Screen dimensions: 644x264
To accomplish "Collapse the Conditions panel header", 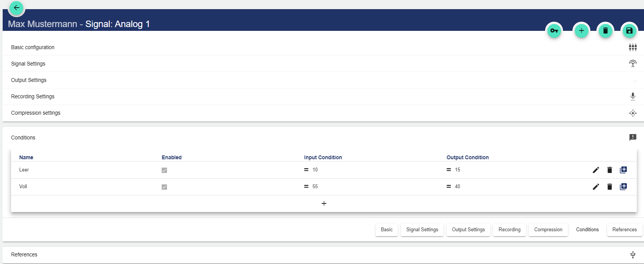I will (x=23, y=138).
